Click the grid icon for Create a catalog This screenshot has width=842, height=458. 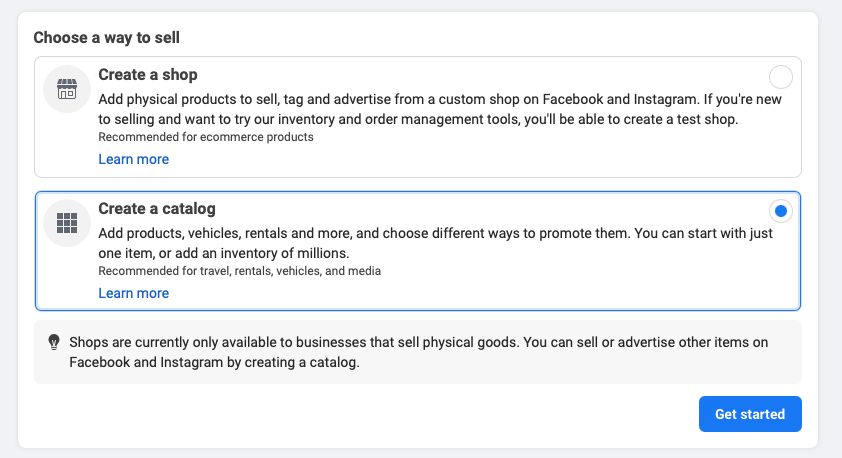[67, 224]
